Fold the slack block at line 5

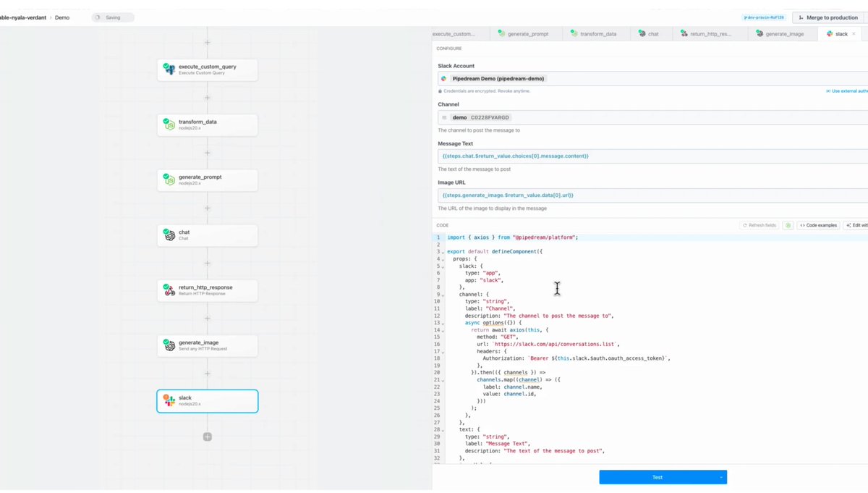442,266
